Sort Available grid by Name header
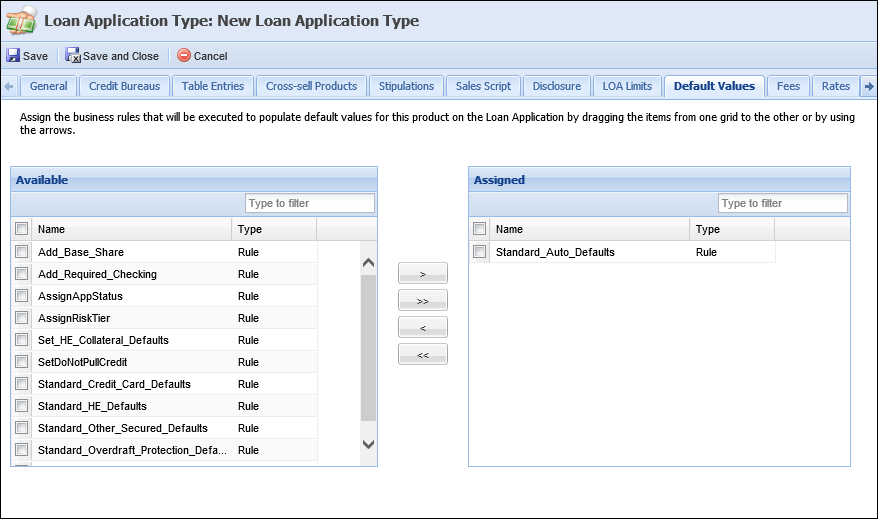This screenshot has height=519, width=878. click(132, 229)
